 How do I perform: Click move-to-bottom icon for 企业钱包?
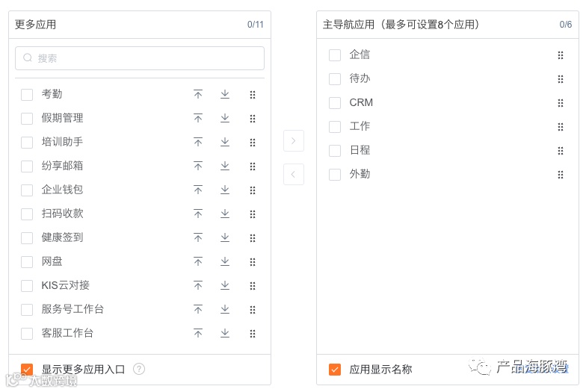(x=225, y=190)
